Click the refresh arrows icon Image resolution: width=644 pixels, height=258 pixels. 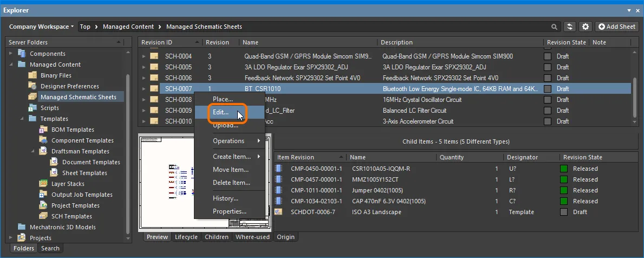(x=569, y=27)
